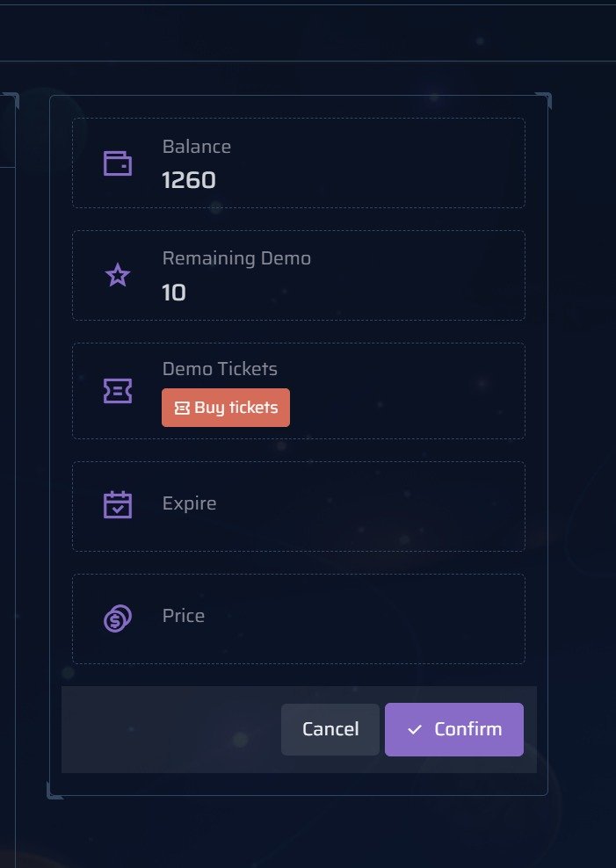Click the calendar check icon beside Expire

pos(118,504)
